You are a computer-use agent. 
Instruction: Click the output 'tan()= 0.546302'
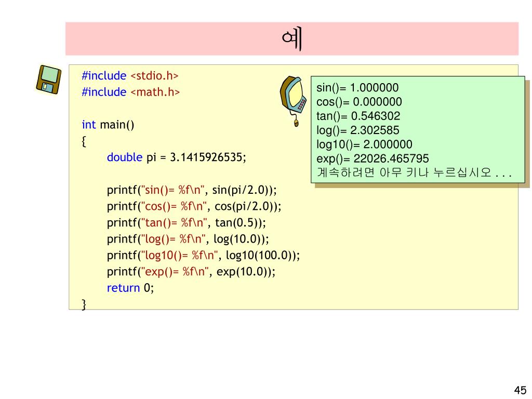click(x=358, y=116)
